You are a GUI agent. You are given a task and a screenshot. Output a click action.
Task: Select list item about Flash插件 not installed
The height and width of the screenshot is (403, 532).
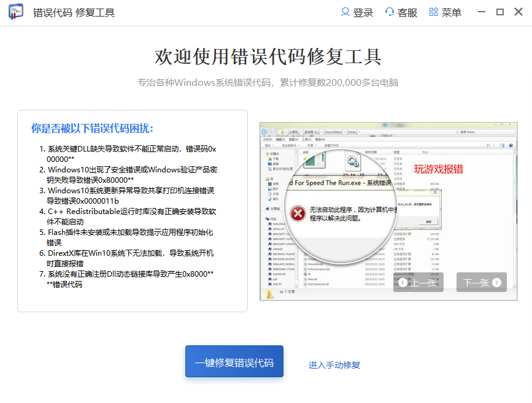click(131, 237)
